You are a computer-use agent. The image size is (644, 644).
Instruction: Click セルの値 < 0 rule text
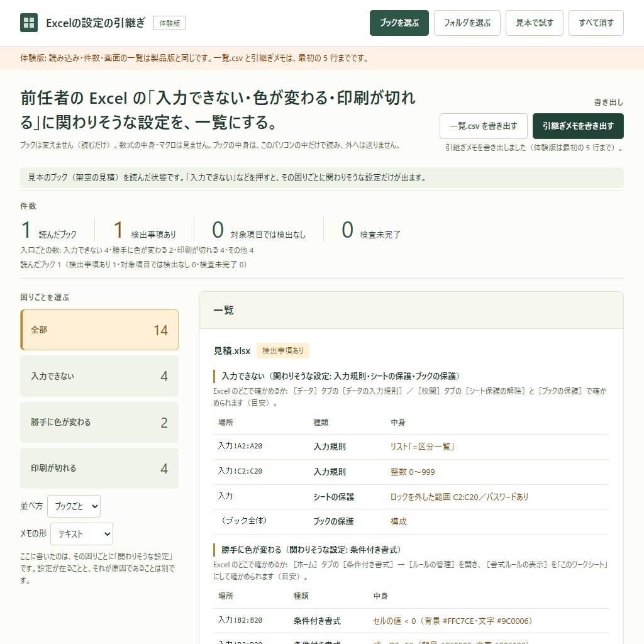(x=453, y=621)
